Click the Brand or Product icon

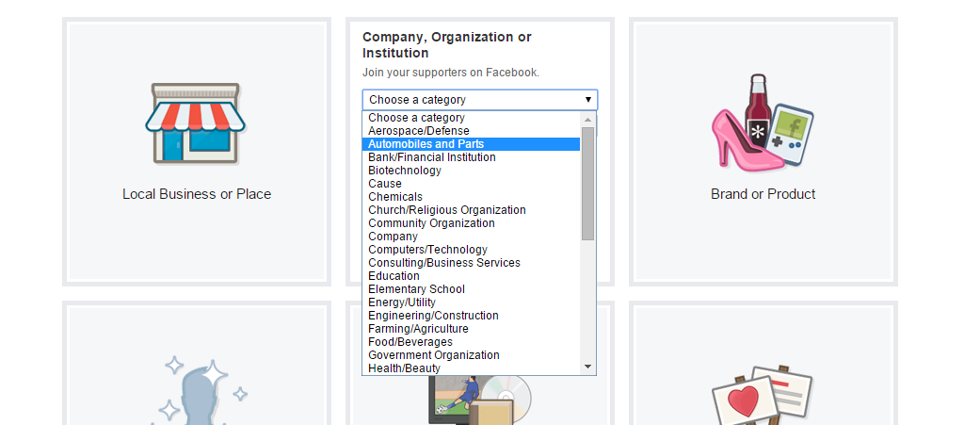click(x=763, y=123)
